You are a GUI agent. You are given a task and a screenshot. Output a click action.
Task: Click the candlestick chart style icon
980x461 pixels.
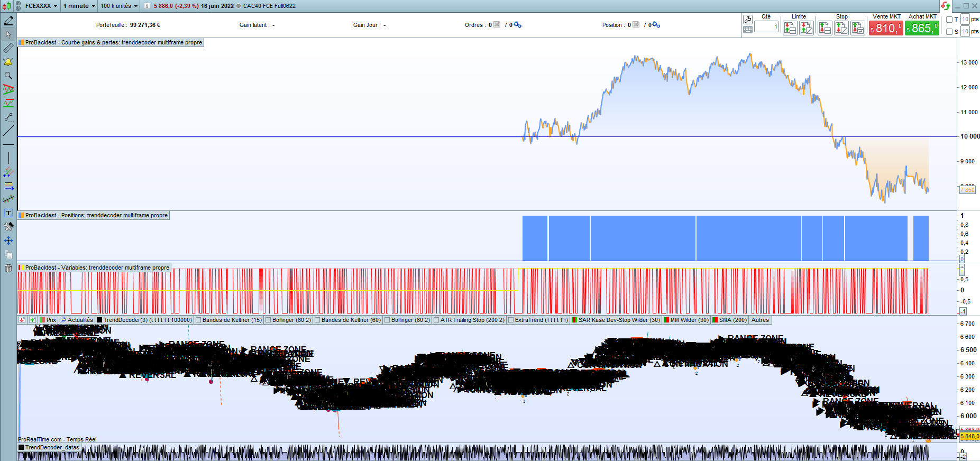tap(6, 6)
